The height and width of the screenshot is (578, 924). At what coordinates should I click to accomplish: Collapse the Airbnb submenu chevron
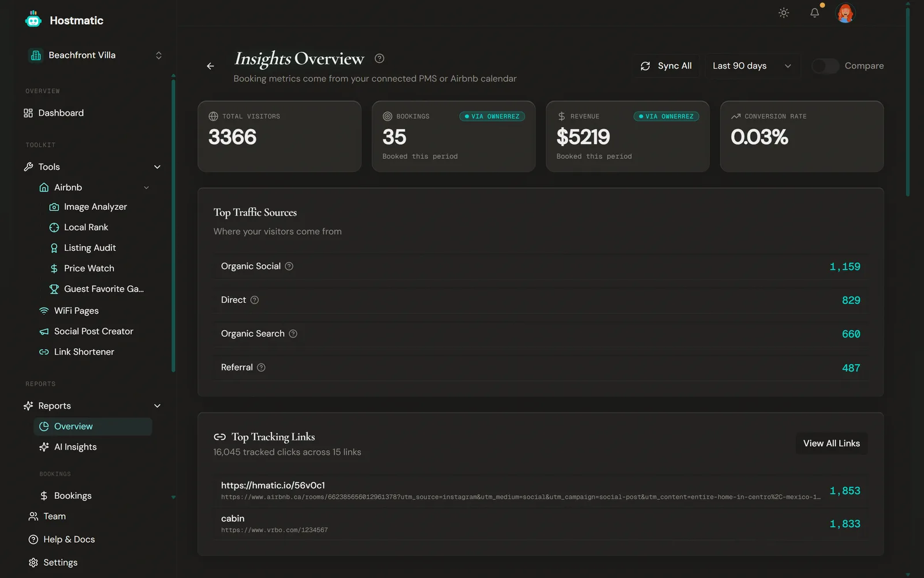coord(146,188)
